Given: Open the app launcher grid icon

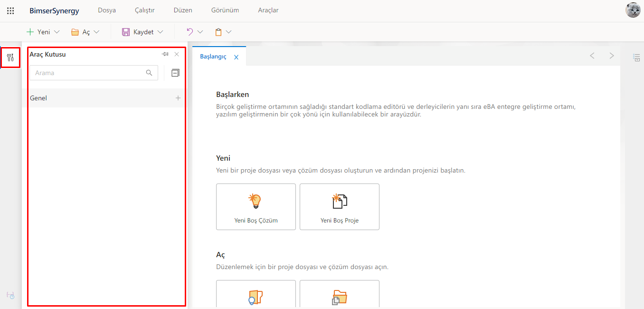Looking at the screenshot, I should [x=10, y=10].
